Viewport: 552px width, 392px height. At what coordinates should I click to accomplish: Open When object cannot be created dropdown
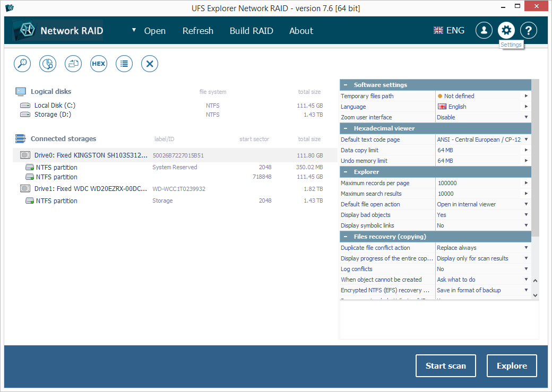[526, 280]
